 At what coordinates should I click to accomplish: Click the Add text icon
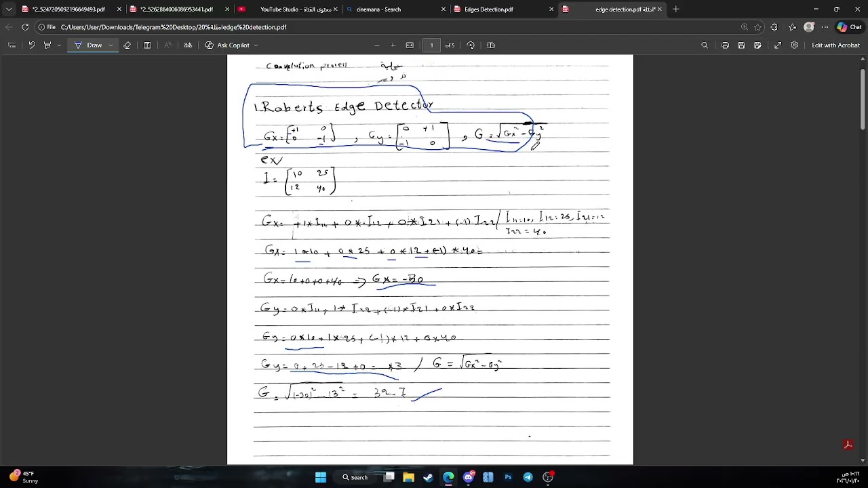click(147, 45)
